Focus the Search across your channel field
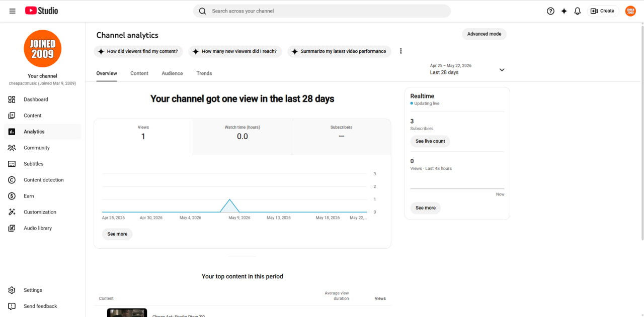 pyautogui.click(x=322, y=11)
